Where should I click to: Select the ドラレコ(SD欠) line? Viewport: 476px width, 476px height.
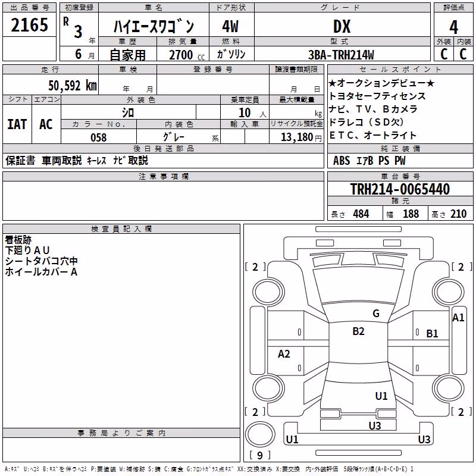[367, 122]
